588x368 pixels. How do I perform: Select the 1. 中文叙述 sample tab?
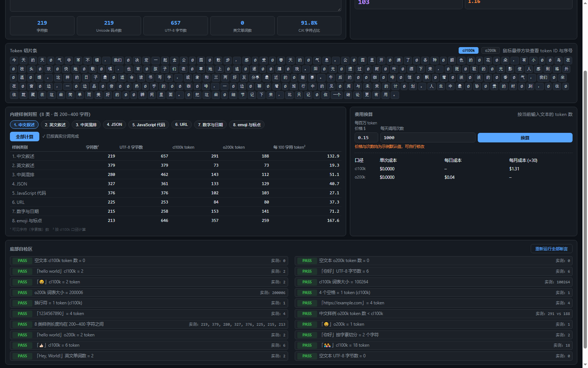click(24, 125)
